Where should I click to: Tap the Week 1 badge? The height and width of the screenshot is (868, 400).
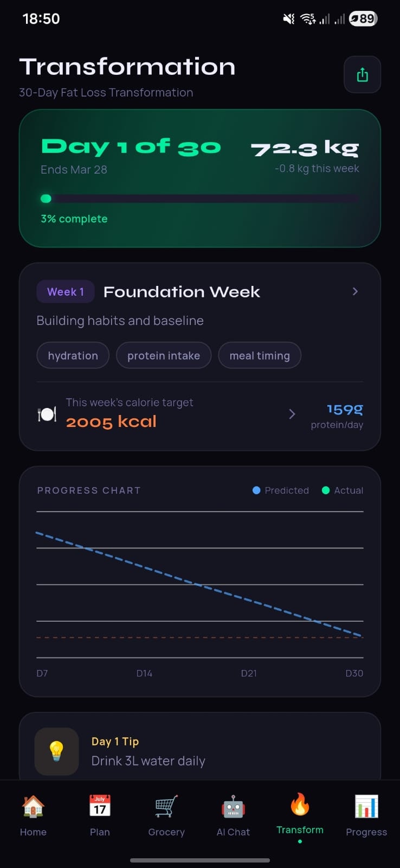(x=66, y=292)
